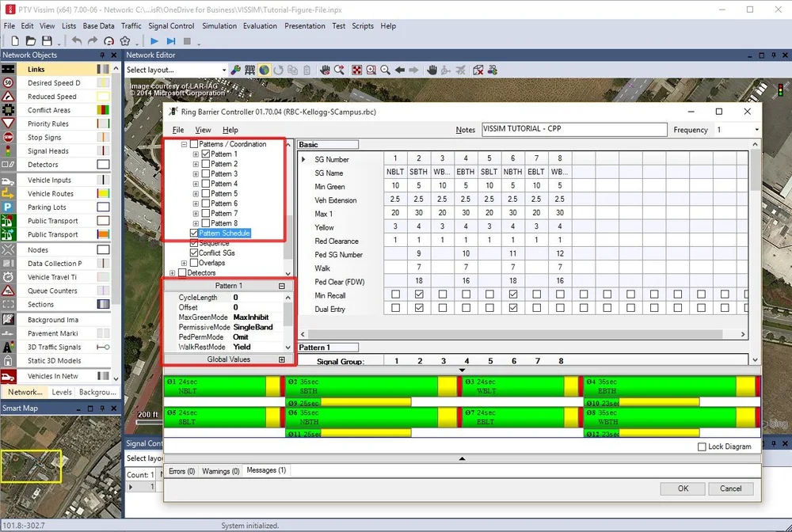
Task: Enable Lock Diagram below the signal timing chart
Action: pos(702,446)
